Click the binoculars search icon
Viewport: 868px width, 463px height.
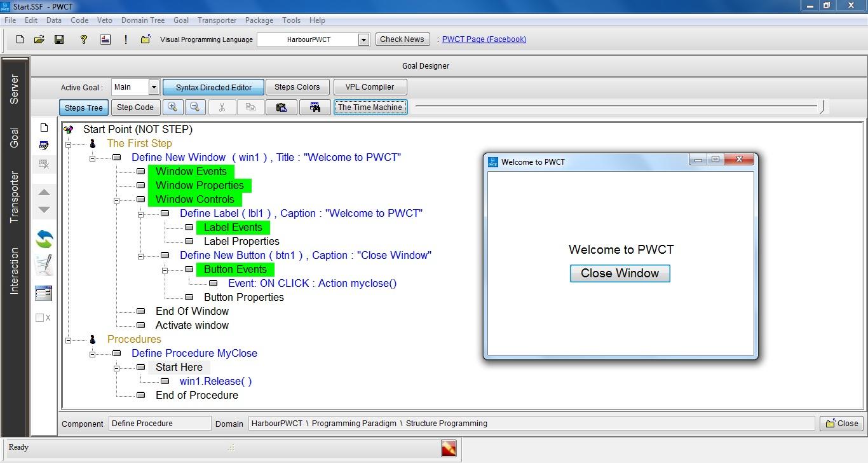coord(315,107)
